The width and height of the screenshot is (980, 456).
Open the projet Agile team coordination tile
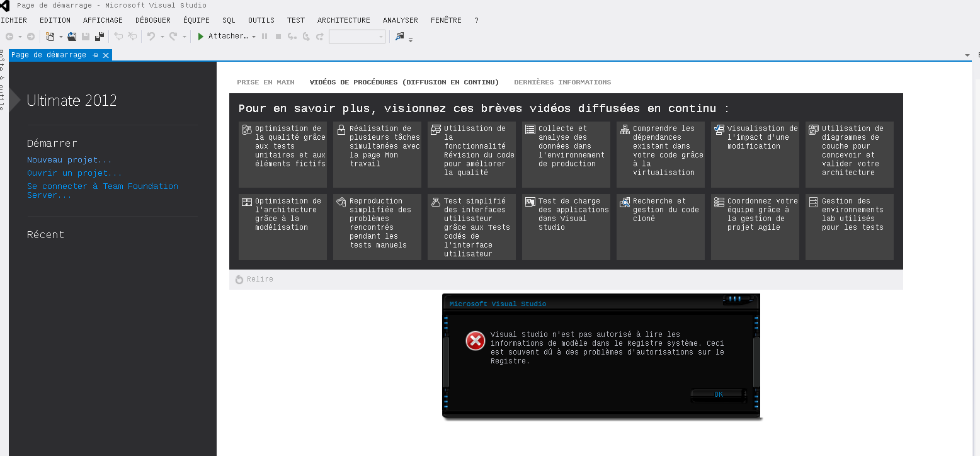755,227
